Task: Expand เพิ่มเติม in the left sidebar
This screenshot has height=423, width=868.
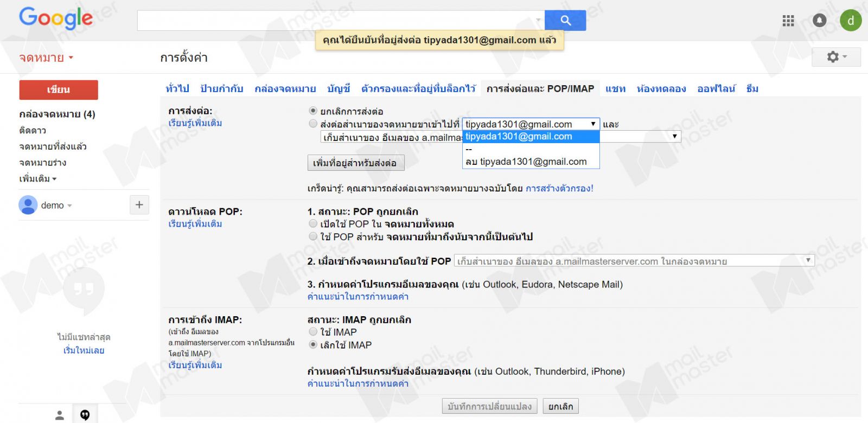Action: [37, 178]
